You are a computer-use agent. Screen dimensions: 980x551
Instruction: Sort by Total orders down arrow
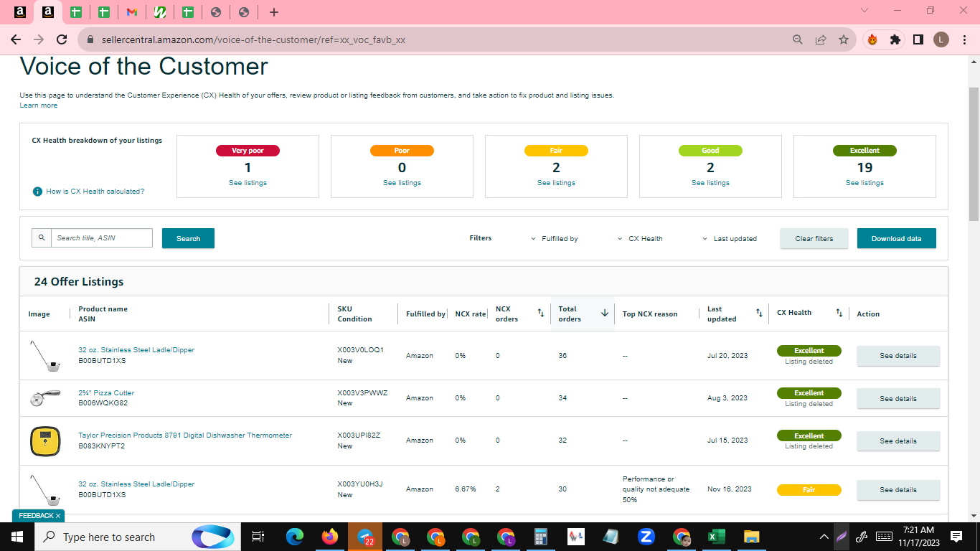(605, 314)
